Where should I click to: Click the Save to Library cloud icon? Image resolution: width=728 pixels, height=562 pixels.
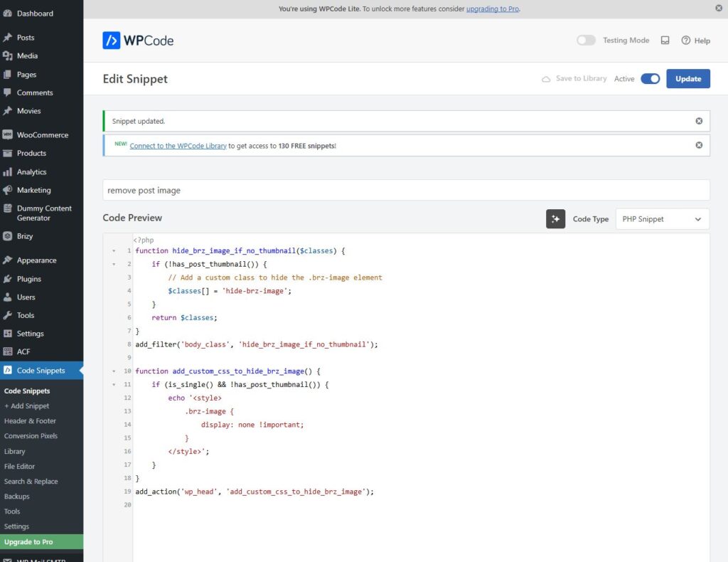pyautogui.click(x=546, y=79)
